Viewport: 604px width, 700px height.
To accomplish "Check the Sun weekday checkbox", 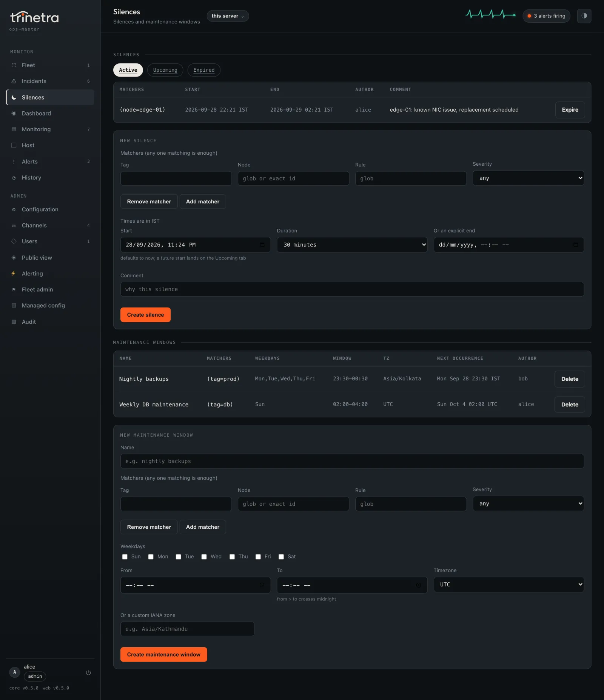I will (125, 557).
